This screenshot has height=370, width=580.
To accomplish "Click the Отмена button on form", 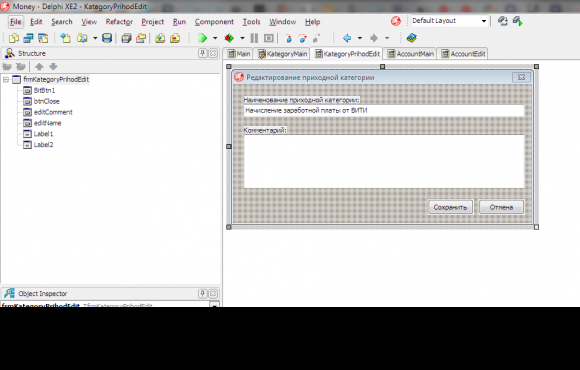I will pyautogui.click(x=502, y=207).
